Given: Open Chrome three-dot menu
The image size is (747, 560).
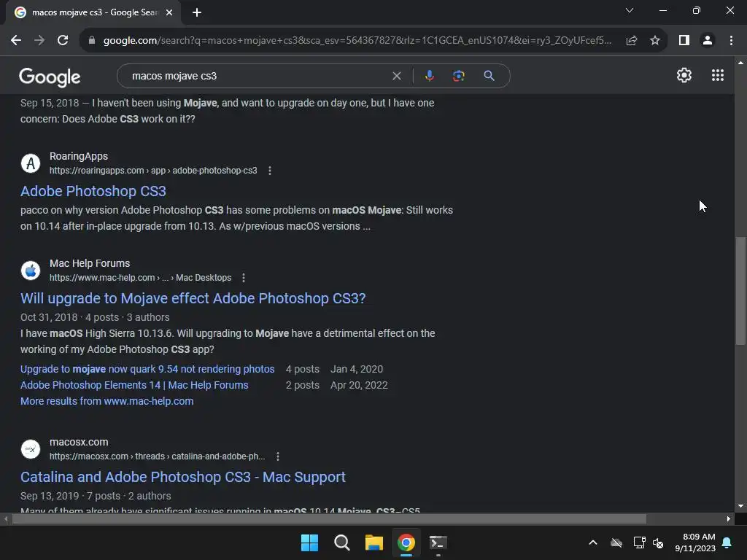Looking at the screenshot, I should point(731,41).
